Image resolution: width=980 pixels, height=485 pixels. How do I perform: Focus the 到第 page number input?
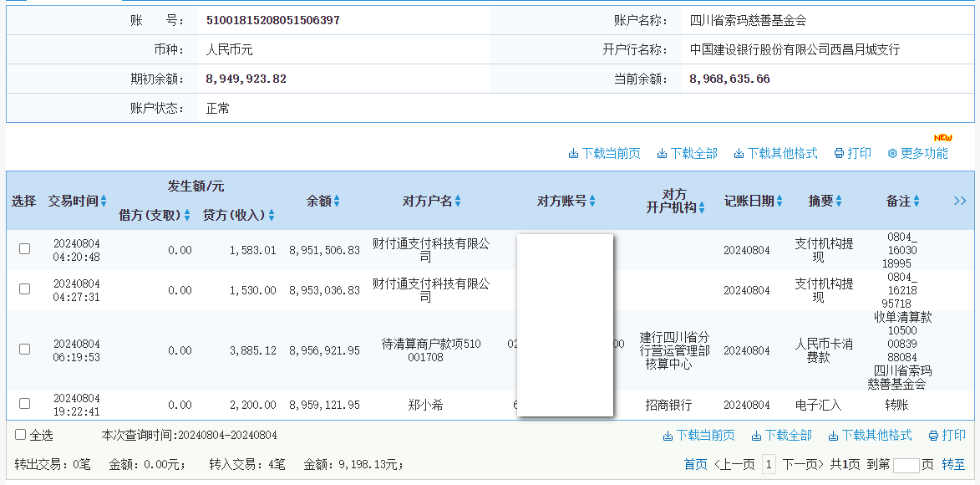pyautogui.click(x=906, y=466)
